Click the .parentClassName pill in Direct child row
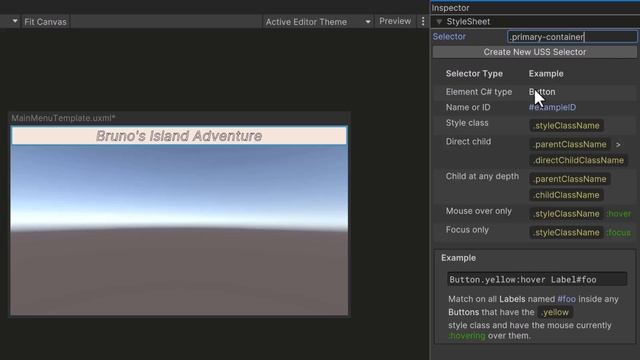 point(570,144)
